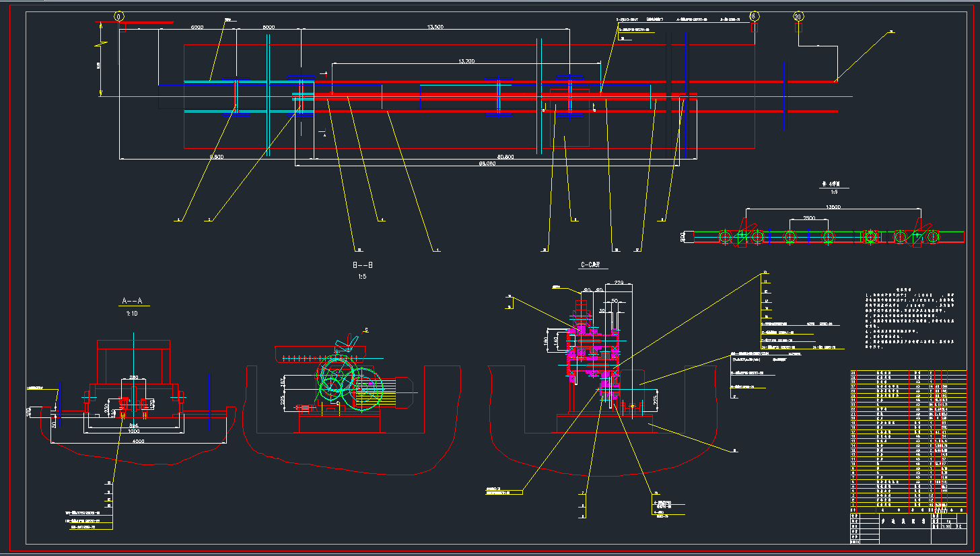Select the 68,080 dimension text
This screenshot has width=980, height=556.
click(x=487, y=163)
